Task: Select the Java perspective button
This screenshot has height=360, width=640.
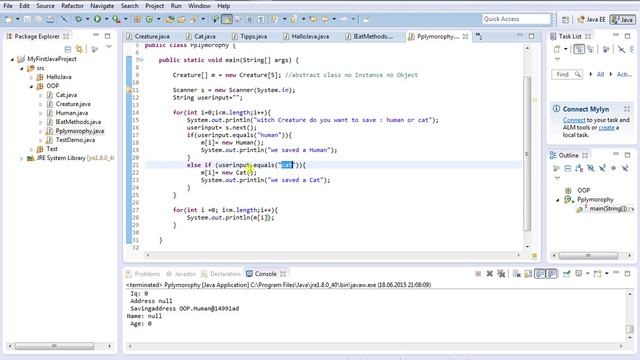Action: (623, 19)
